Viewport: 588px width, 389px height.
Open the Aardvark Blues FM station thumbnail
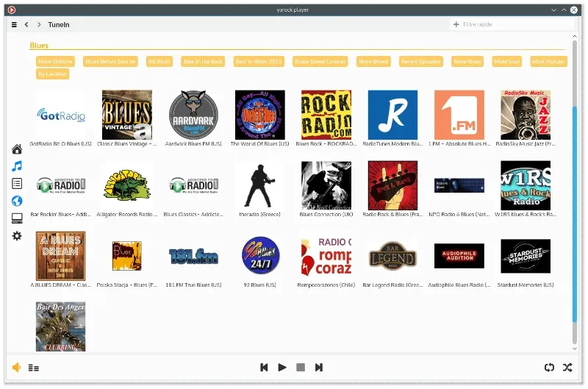pos(193,115)
